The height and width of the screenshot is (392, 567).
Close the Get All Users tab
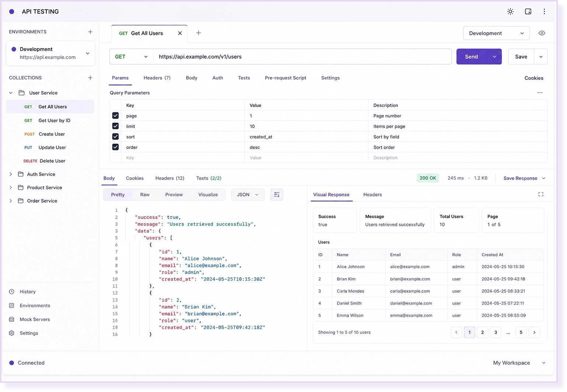(180, 33)
